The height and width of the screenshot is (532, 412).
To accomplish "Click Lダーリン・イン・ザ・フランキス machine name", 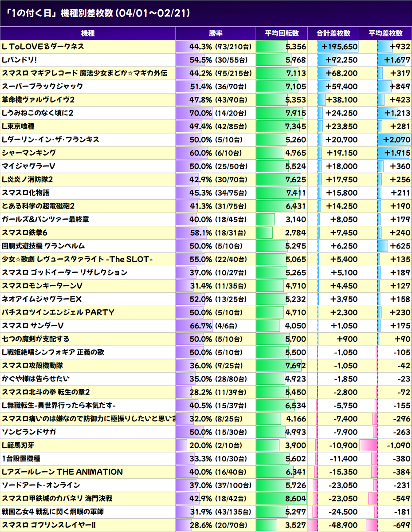I will point(50,139).
